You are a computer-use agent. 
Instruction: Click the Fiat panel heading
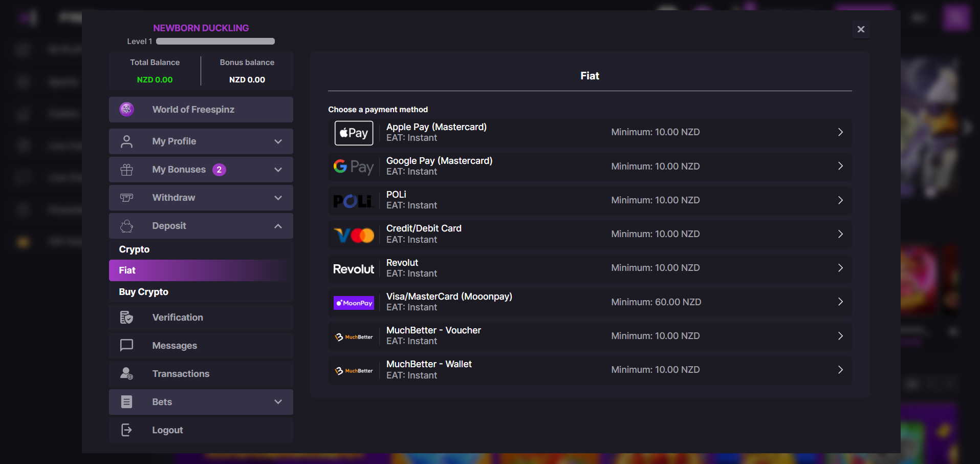[x=590, y=76]
